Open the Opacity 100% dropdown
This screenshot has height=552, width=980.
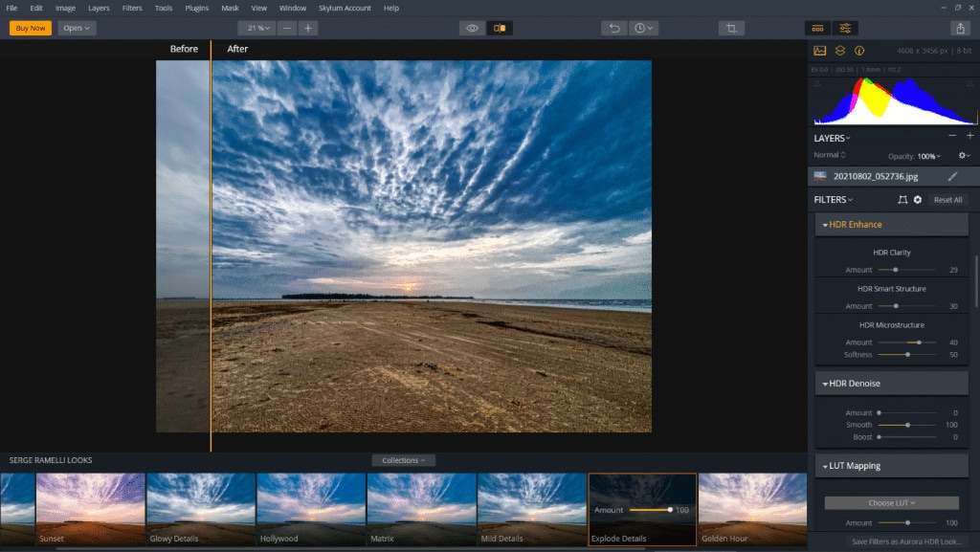tap(914, 156)
